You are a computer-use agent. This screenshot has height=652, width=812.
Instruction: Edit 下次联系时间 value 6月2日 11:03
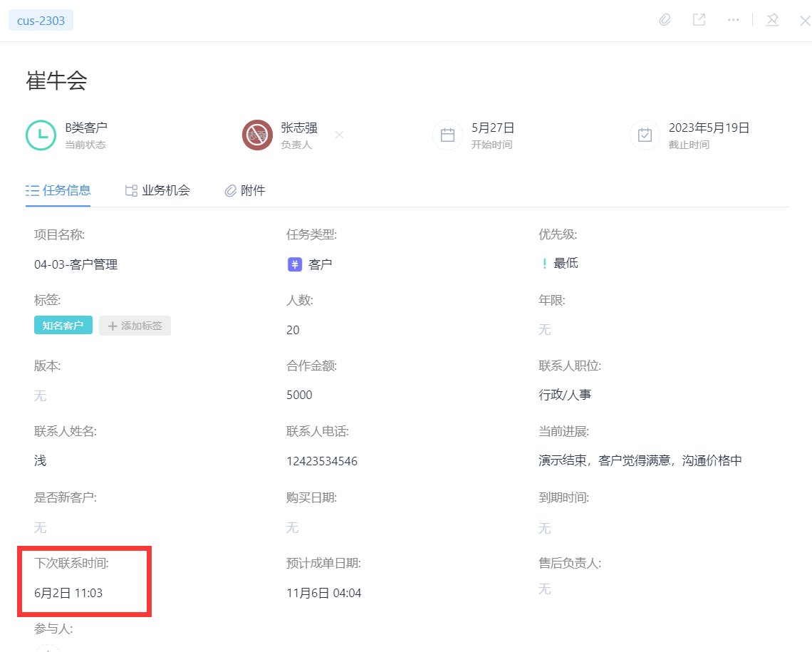68,593
